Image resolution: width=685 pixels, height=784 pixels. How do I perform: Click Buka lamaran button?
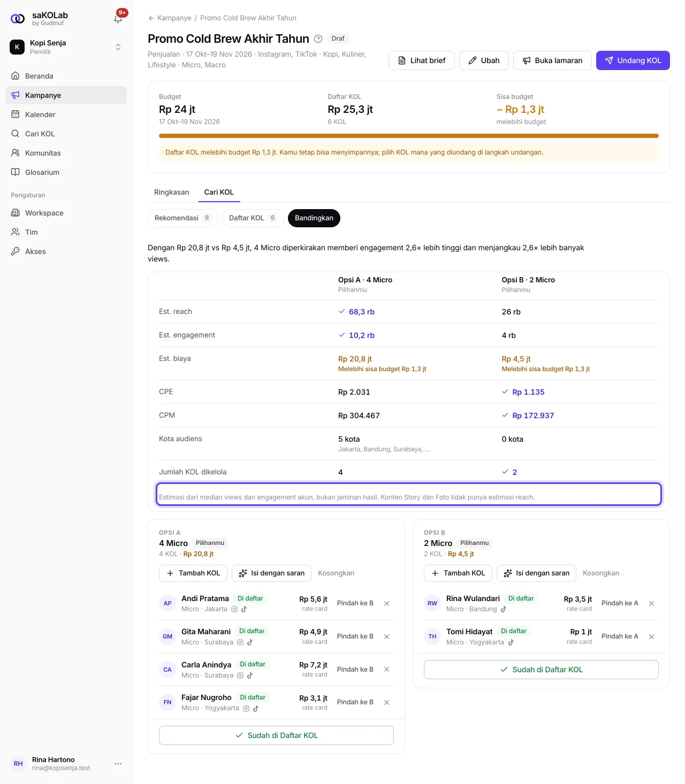[x=552, y=60]
